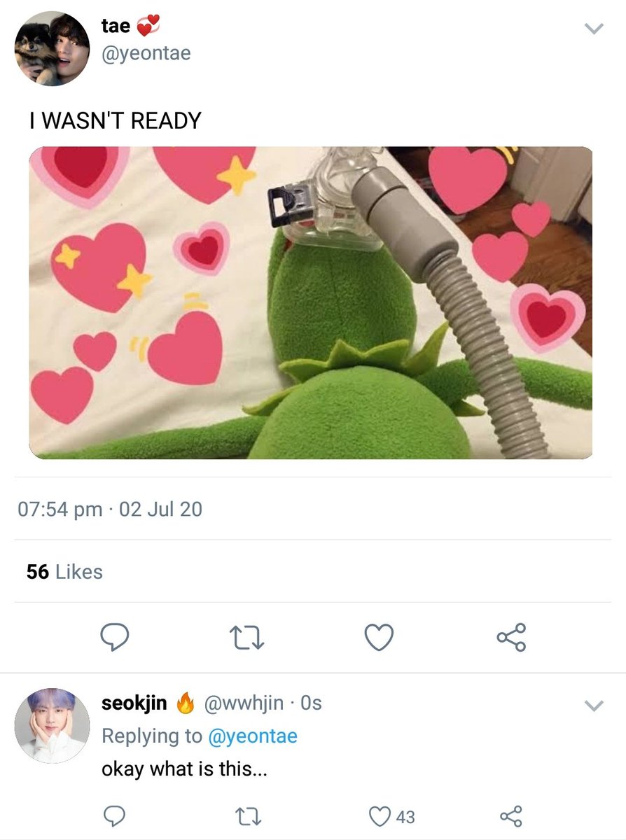Reply to seokjin's comment

pyautogui.click(x=113, y=816)
